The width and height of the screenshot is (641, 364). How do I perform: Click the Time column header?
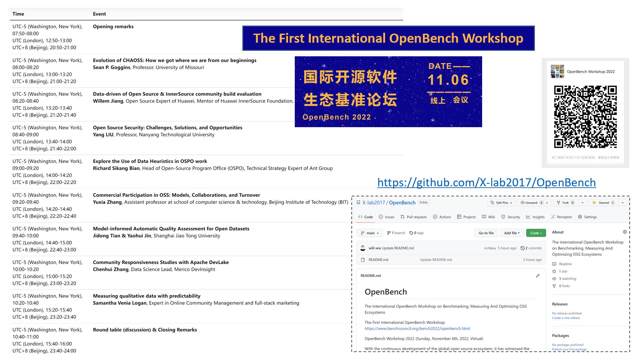click(x=18, y=14)
